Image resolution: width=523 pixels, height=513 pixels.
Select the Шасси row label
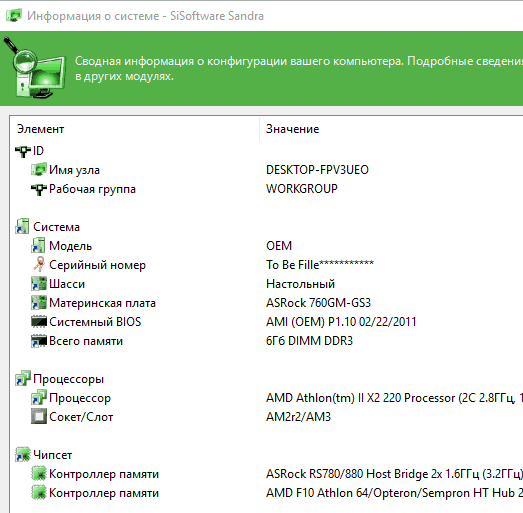67,284
